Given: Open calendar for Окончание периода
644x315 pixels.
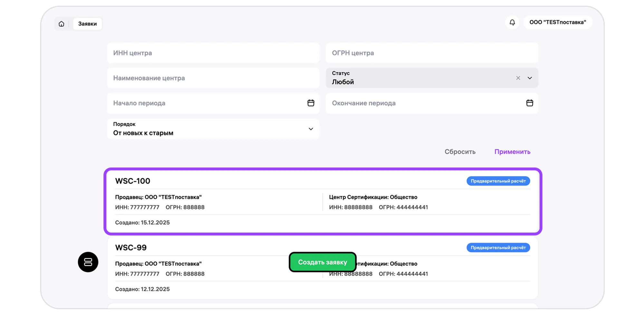Looking at the screenshot, I should (529, 103).
